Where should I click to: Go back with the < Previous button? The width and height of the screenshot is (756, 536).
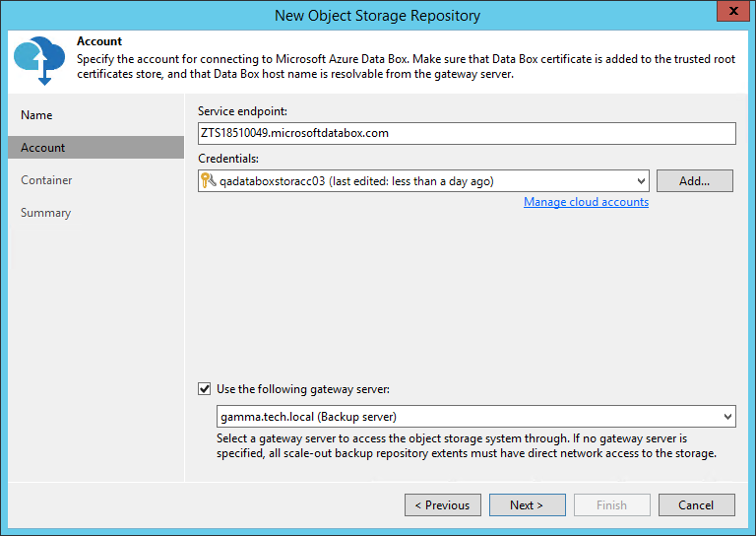coord(442,505)
